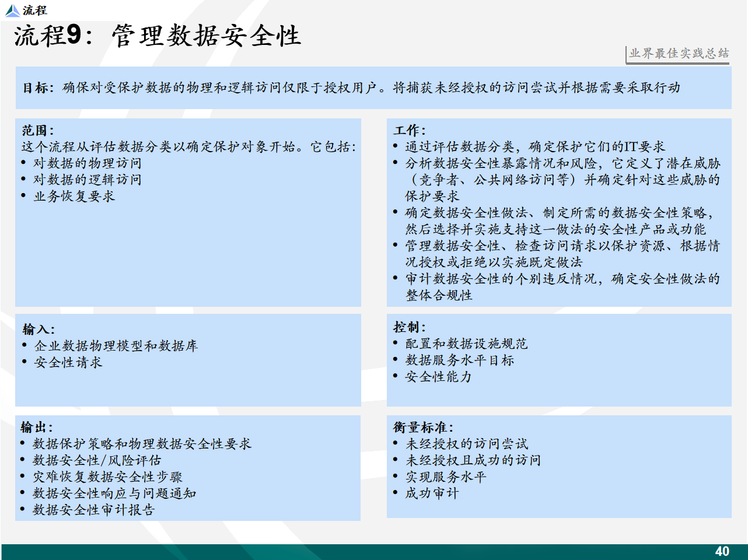Screen dimensions: 748x560
Task: Click the 业务恢复要求 bullet item
Action: tap(74, 197)
